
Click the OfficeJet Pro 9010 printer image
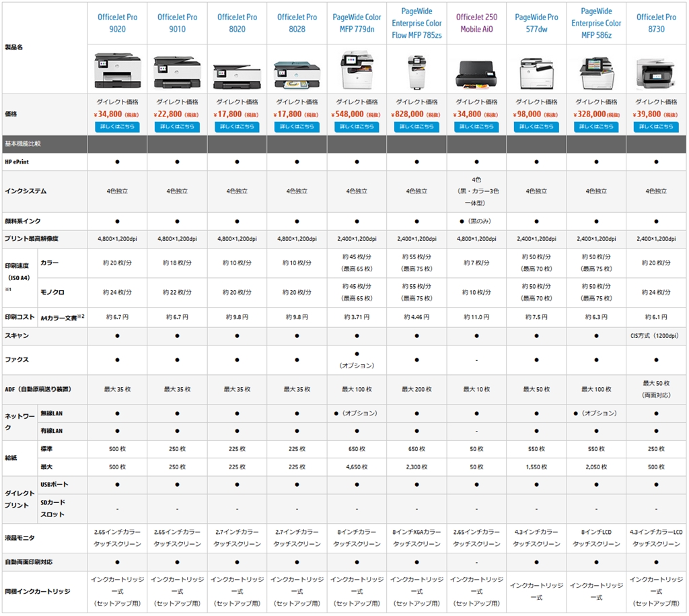pos(177,71)
